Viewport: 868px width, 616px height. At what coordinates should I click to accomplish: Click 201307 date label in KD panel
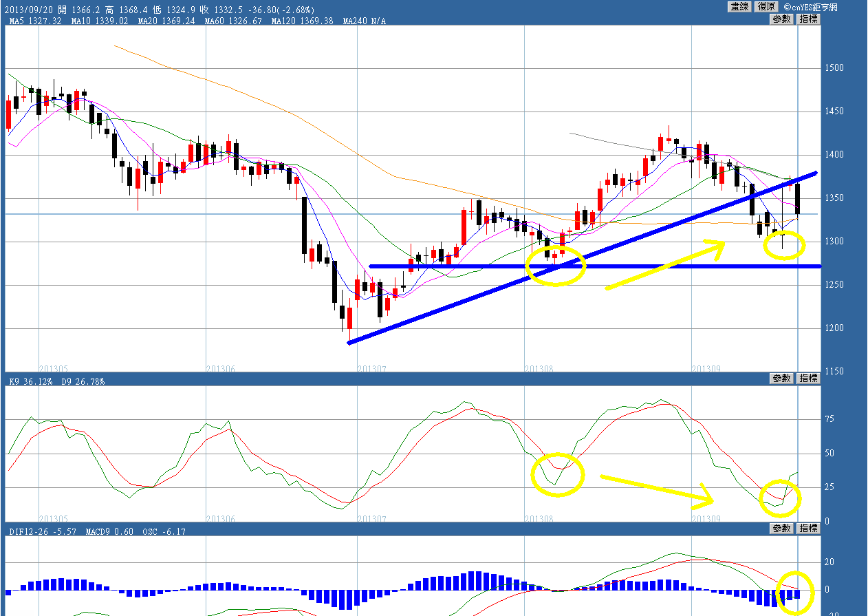[x=372, y=519]
